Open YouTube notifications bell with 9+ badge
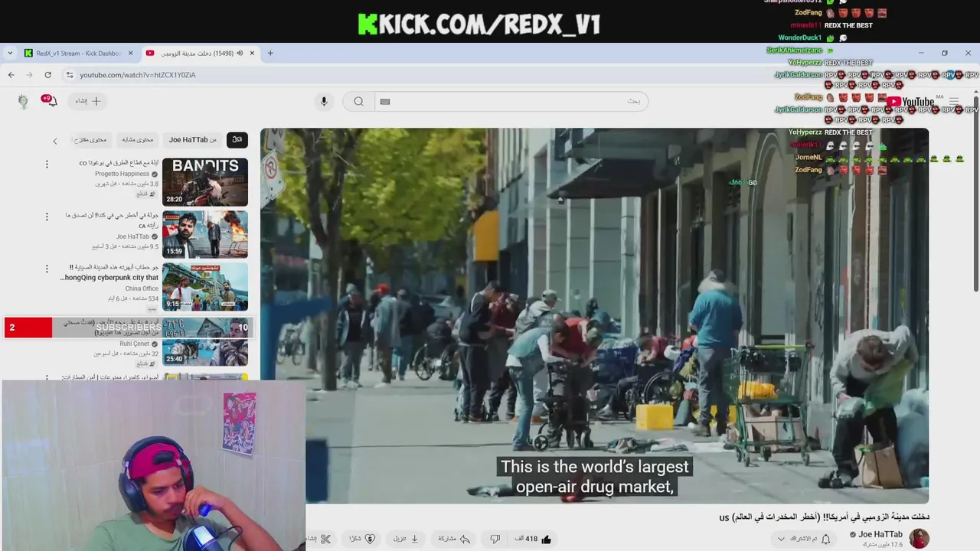The width and height of the screenshot is (980, 551). (51, 101)
